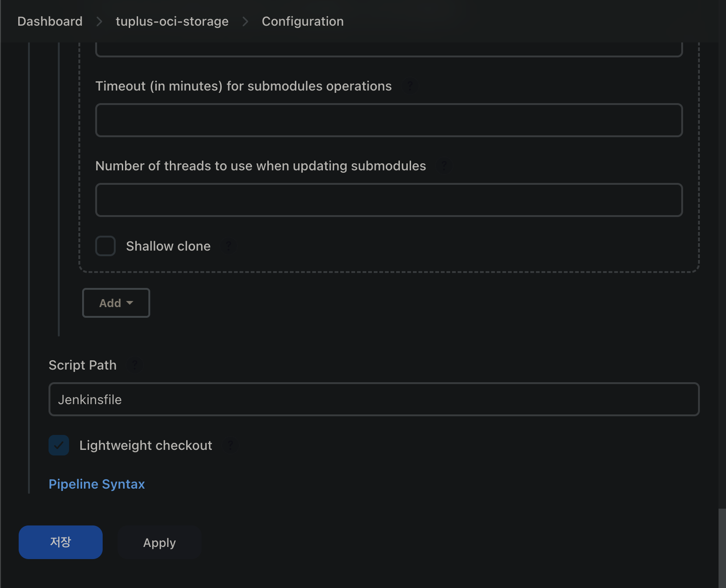Click breadcrumb chevron after Dashboard
Screen dimensions: 726x588
tap(99, 21)
